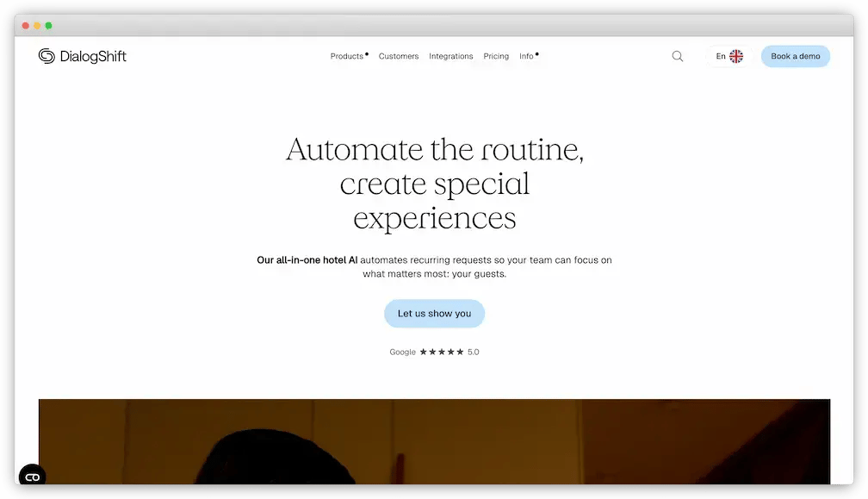Minimize the window with the yellow button
868x499 pixels.
[x=37, y=26]
